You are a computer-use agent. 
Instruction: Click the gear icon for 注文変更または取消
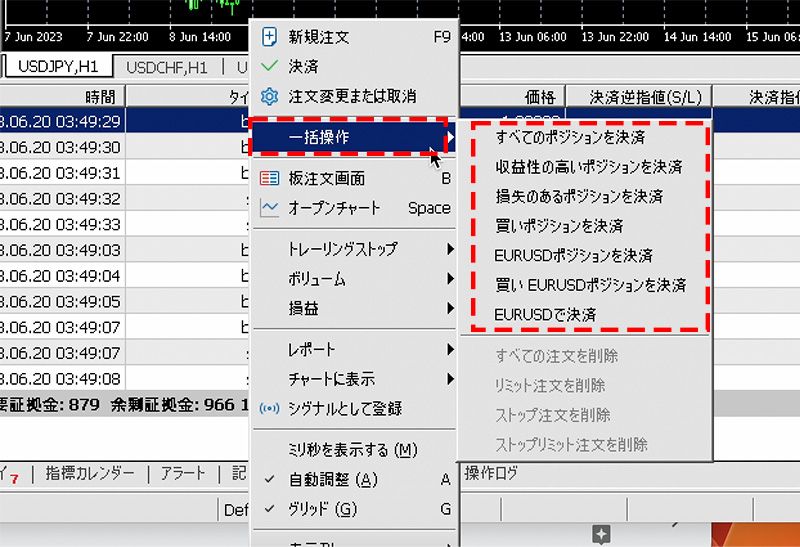[x=269, y=97]
